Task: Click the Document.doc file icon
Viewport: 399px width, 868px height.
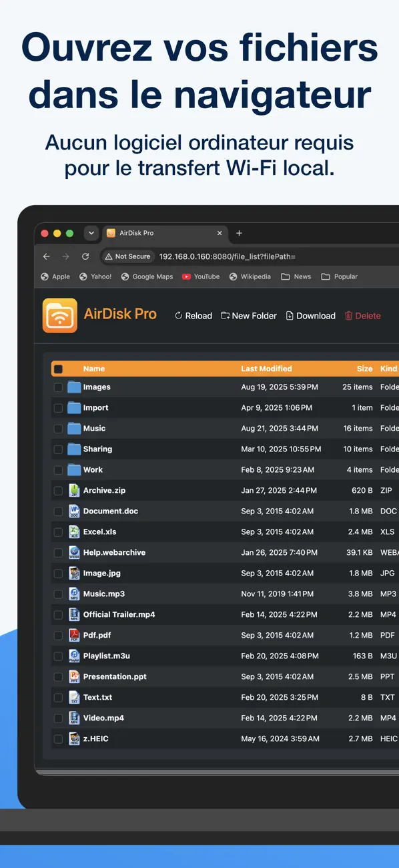Action: tap(74, 511)
